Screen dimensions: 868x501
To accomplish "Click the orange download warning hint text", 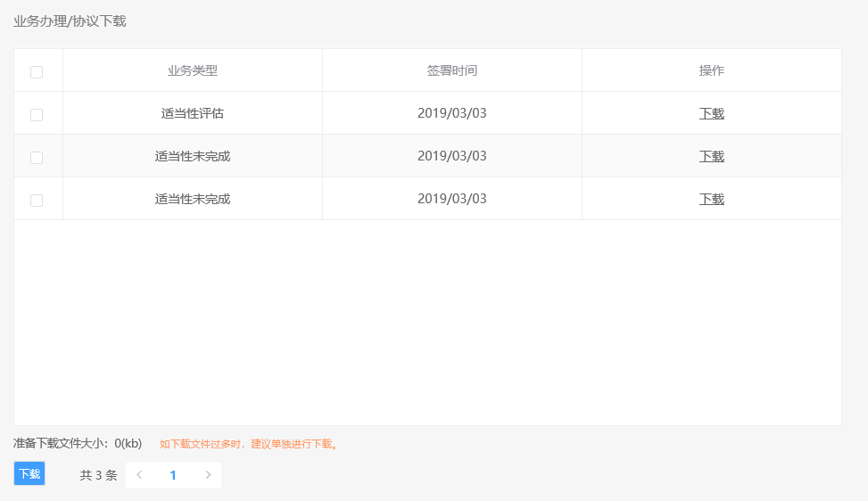I will pyautogui.click(x=249, y=444).
